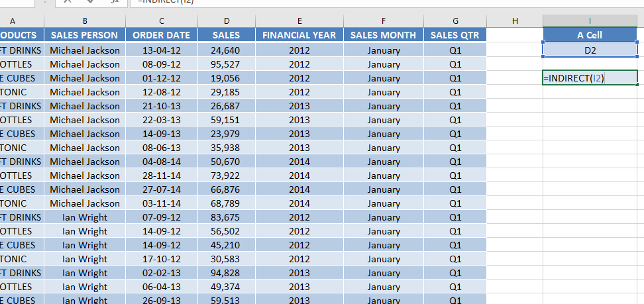Click Q1 in the 95,527 row
The height and width of the screenshot is (304, 644).
point(455,64)
